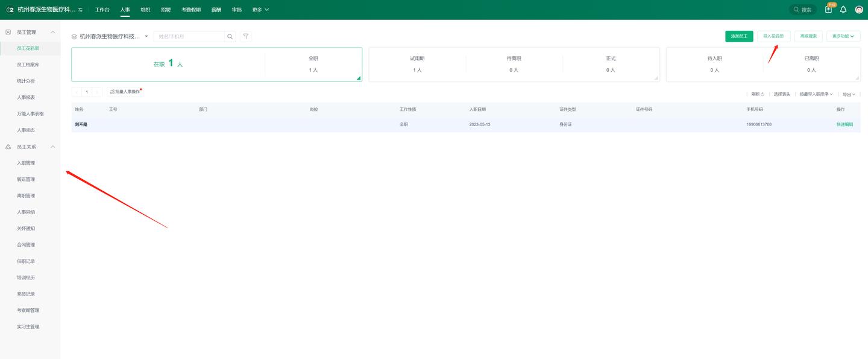
Task: Open the 导出 export dropdown
Action: [x=849, y=95]
